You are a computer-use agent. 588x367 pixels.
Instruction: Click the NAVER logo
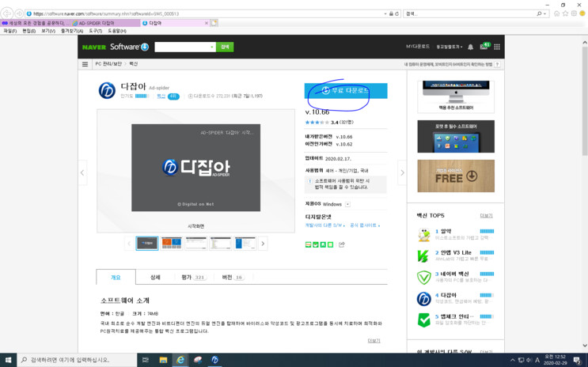[94, 47]
